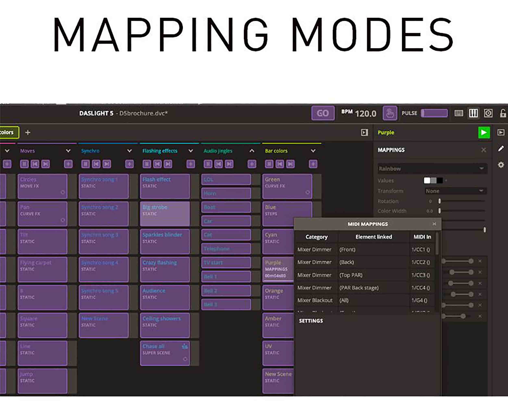Image resolution: width=508 pixels, height=420 pixels.
Task: Open the MIDI piano keys icon
Action: (473, 113)
